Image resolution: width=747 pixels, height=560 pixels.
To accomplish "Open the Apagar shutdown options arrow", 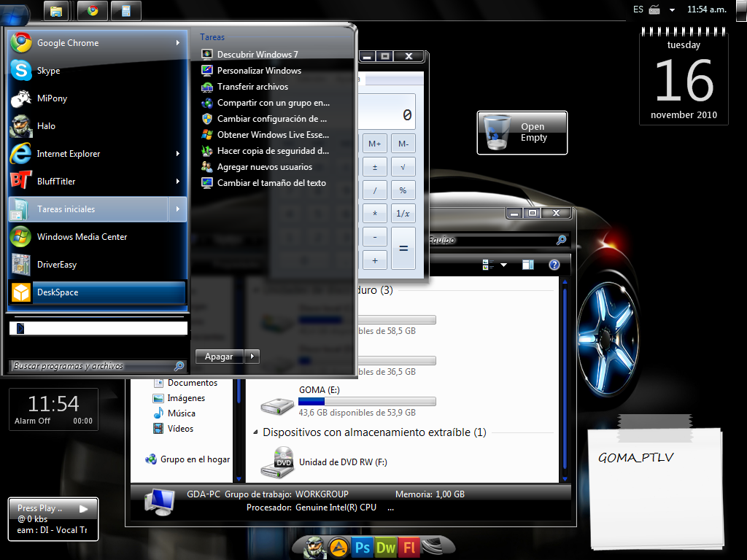I will (x=252, y=357).
